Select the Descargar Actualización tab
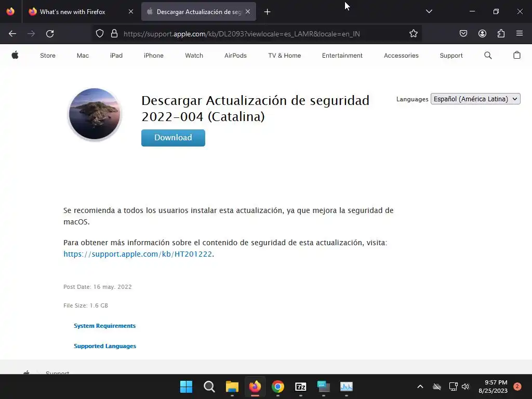Image resolution: width=532 pixels, height=399 pixels. pyautogui.click(x=198, y=11)
